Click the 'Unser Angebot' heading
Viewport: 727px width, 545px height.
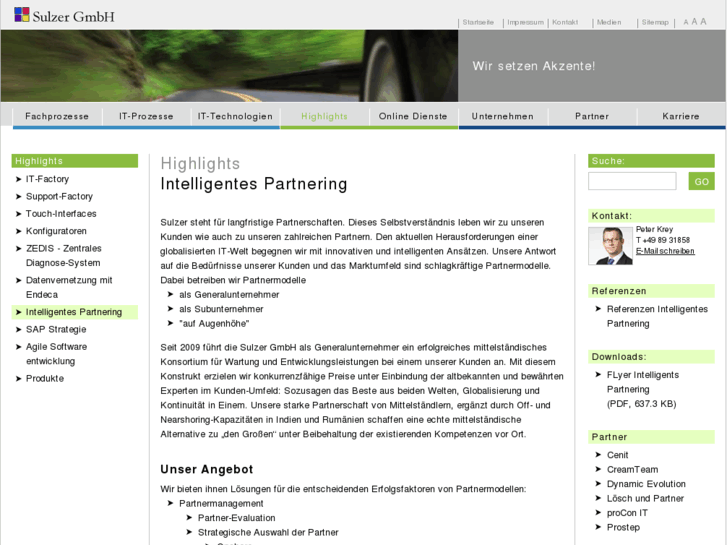207,469
